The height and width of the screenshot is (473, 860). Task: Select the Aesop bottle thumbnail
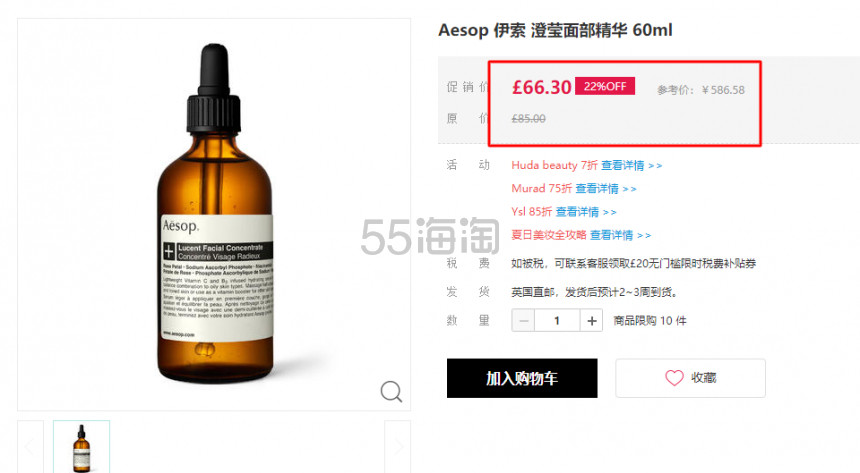(x=81, y=447)
